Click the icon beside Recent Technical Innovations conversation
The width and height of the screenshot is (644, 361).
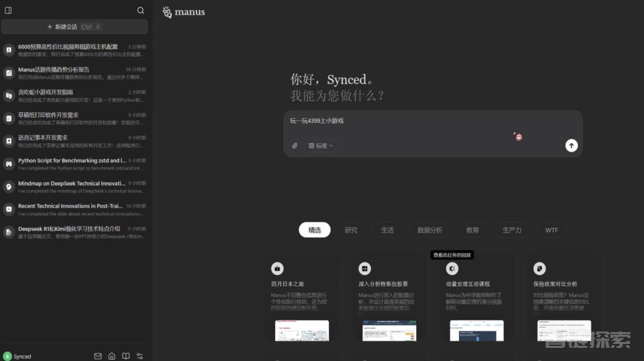click(9, 209)
